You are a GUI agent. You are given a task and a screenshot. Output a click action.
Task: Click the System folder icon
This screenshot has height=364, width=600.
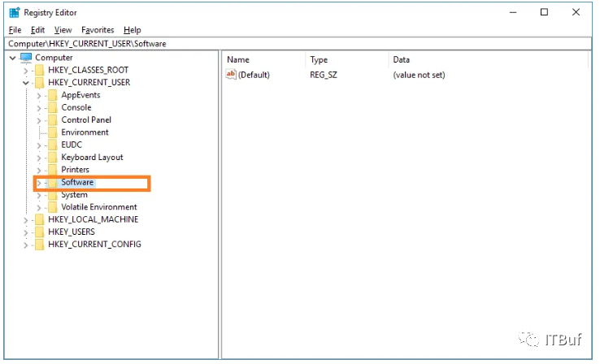coord(52,195)
